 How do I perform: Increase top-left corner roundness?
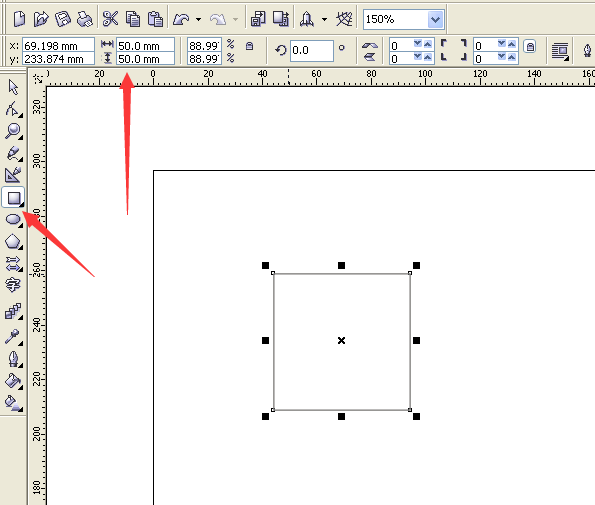(x=428, y=44)
